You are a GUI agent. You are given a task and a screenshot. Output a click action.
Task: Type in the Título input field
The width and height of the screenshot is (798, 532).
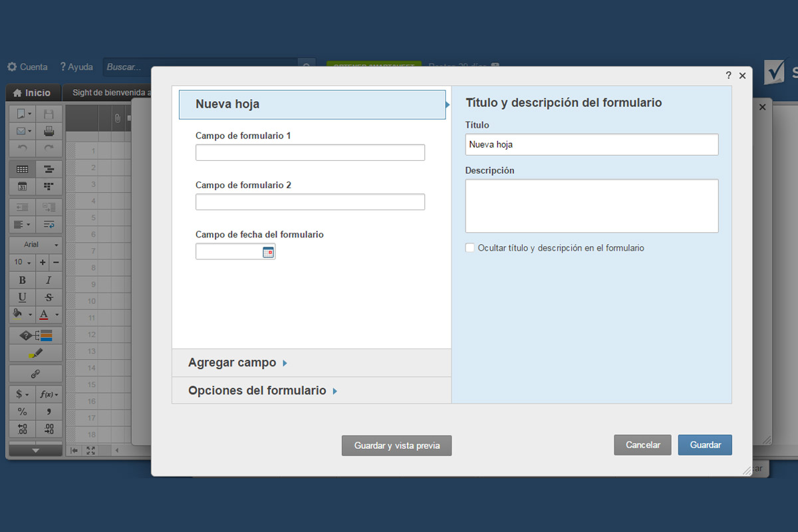coord(591,144)
